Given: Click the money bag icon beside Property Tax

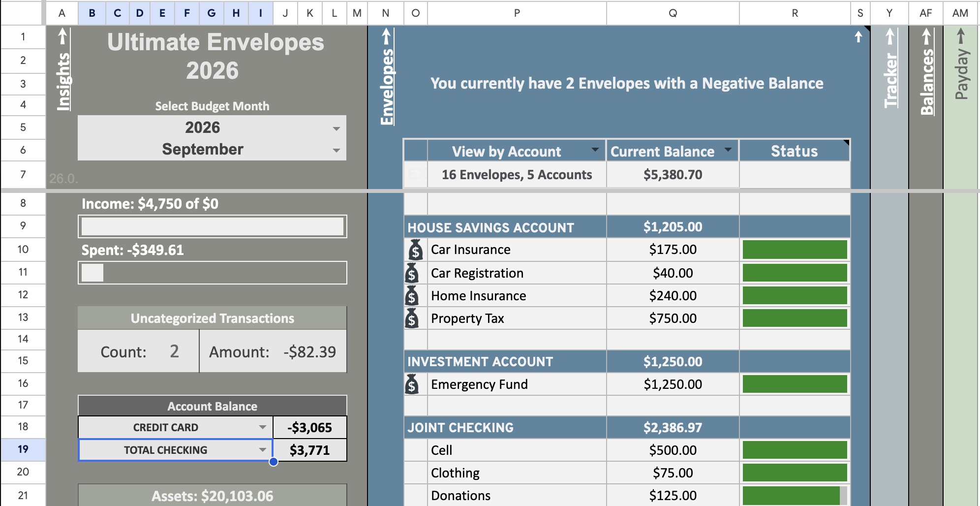Looking at the screenshot, I should (x=412, y=318).
